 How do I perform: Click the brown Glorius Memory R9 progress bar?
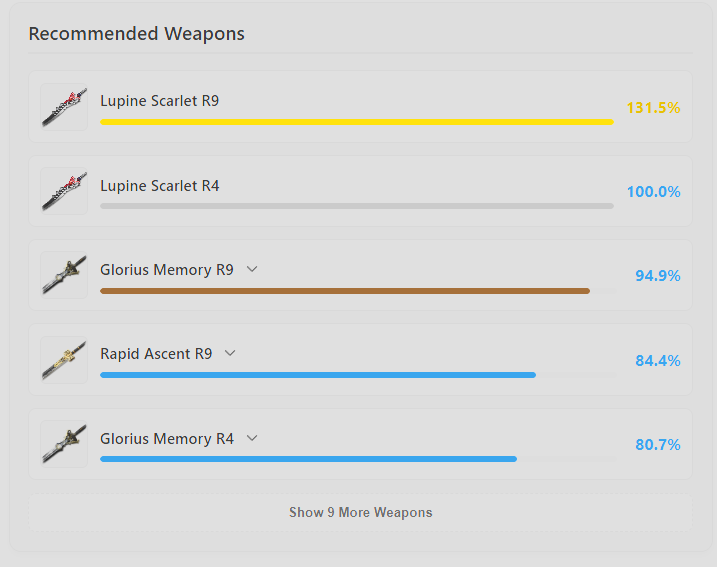344,291
